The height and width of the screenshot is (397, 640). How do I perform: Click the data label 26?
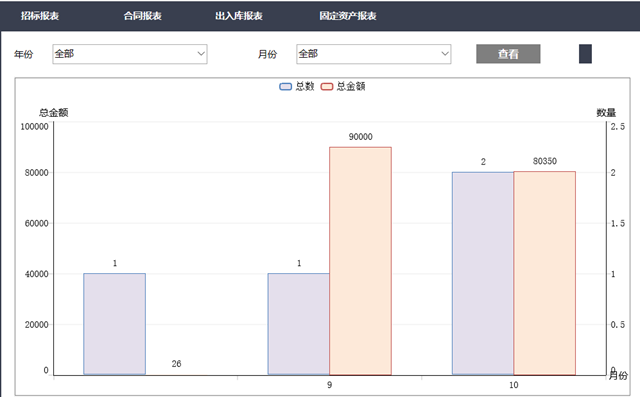[176, 364]
